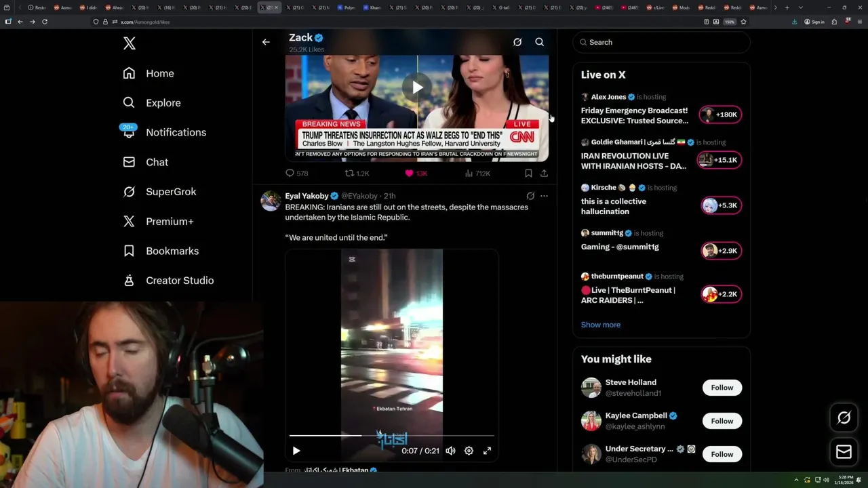The width and height of the screenshot is (868, 488).
Task: Click back arrow on Zack profile header
Action: tap(266, 42)
